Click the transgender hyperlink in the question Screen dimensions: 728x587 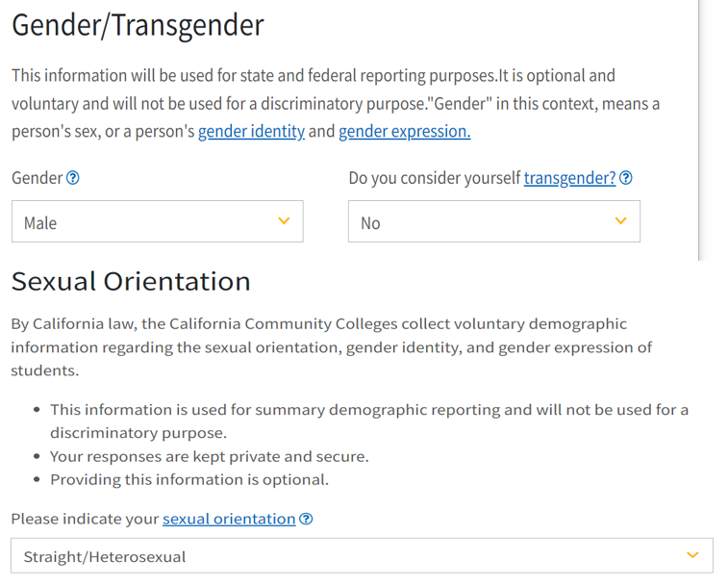[569, 178]
